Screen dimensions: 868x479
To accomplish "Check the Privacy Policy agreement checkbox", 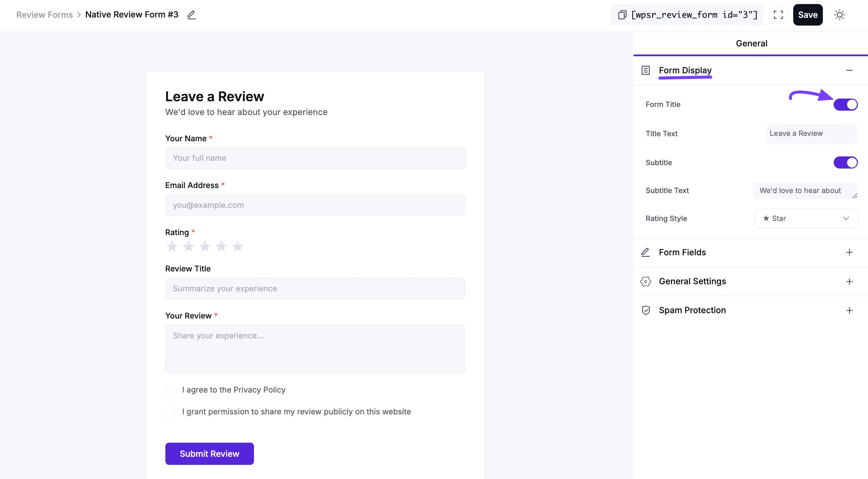I will pyautogui.click(x=170, y=390).
